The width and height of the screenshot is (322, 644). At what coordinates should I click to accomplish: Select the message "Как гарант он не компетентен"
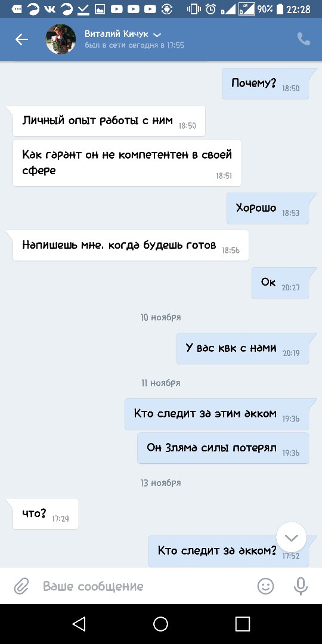127,163
